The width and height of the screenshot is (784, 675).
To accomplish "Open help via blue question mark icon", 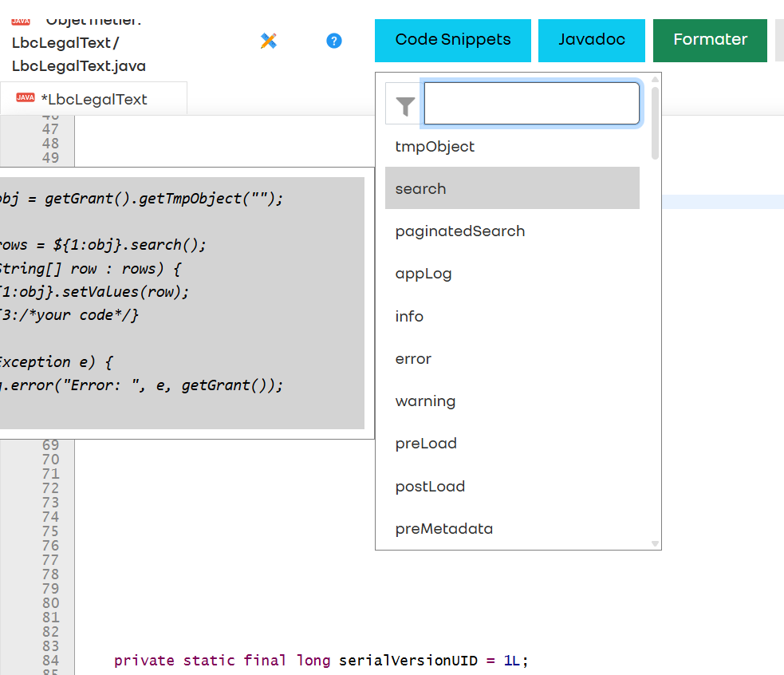I will pos(334,41).
